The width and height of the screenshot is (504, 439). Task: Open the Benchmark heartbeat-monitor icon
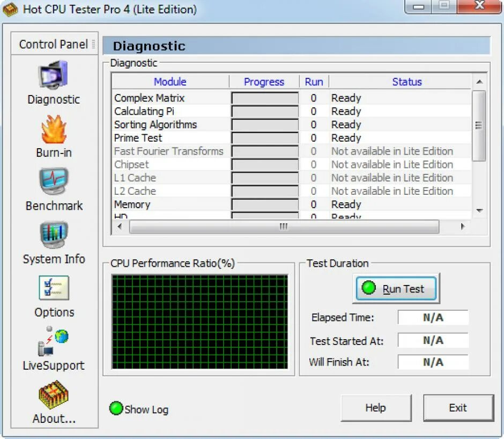click(54, 181)
